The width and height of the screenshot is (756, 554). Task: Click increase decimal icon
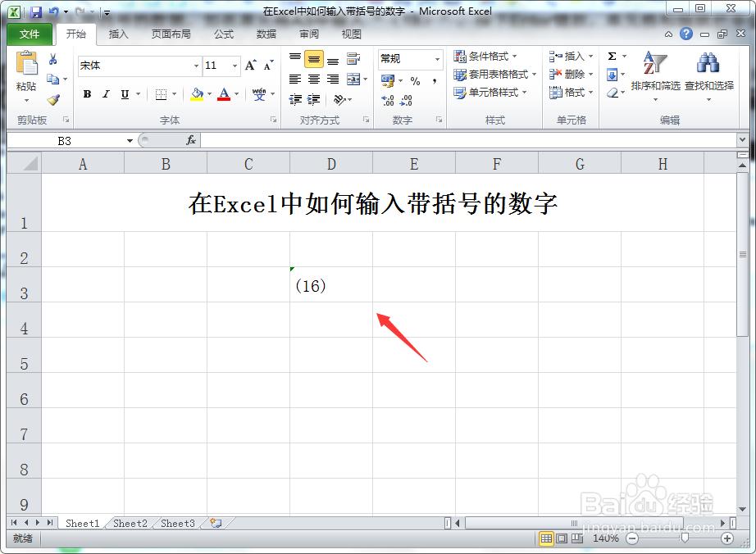(x=388, y=100)
